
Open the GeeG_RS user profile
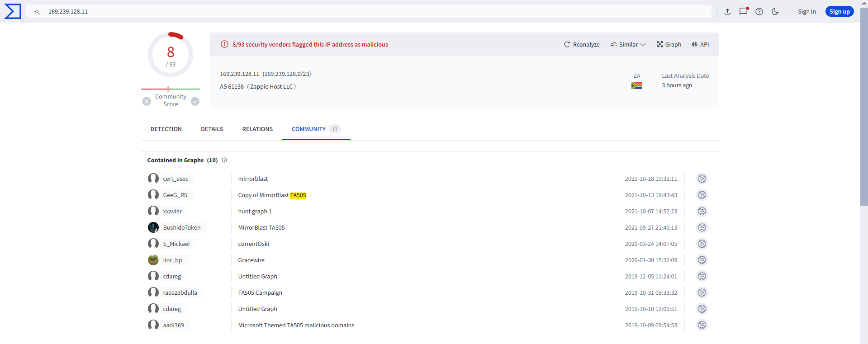click(170, 195)
